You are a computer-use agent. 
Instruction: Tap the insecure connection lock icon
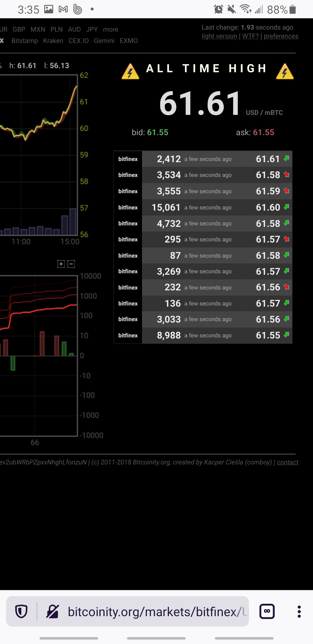(x=53, y=612)
